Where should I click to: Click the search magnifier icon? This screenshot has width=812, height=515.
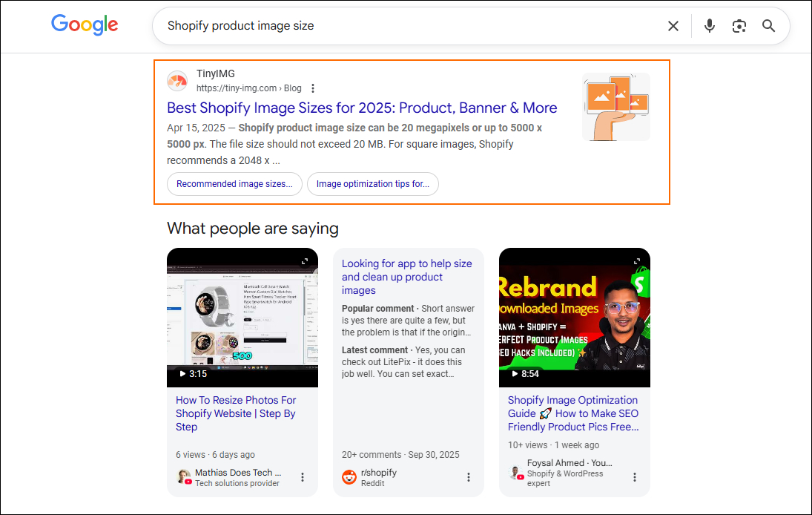click(768, 25)
